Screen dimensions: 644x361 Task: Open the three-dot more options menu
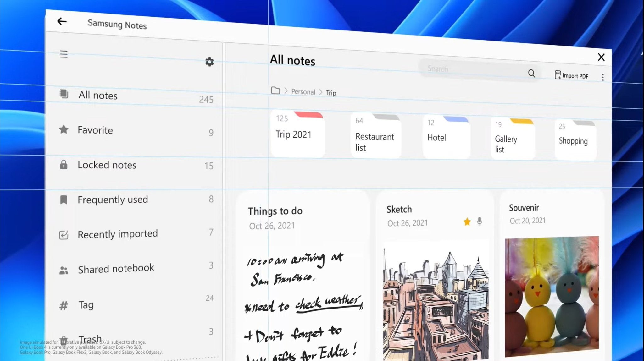coord(603,77)
